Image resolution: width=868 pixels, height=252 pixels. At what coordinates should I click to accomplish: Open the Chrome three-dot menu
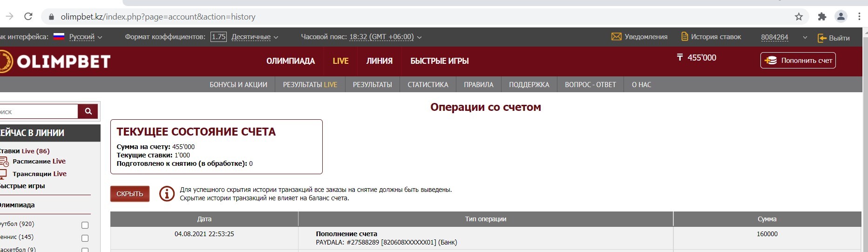pos(859,17)
